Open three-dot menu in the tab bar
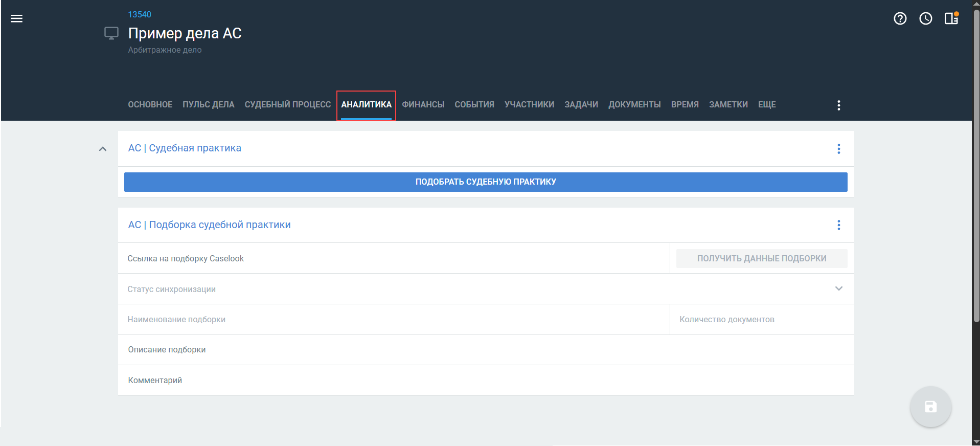The image size is (980, 446). click(838, 105)
